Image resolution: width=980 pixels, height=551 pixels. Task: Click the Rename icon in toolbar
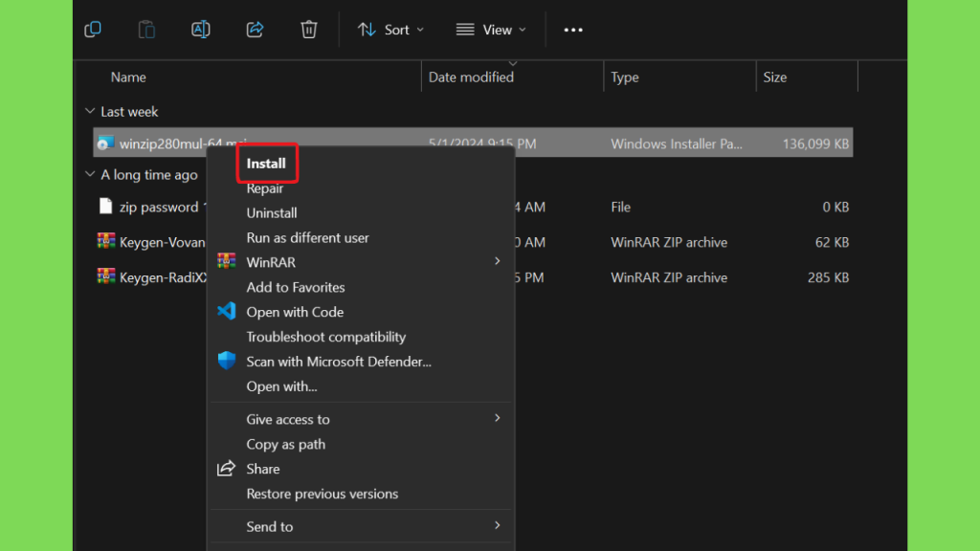(201, 30)
